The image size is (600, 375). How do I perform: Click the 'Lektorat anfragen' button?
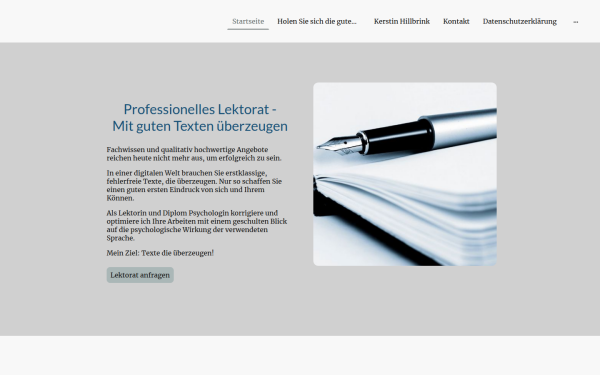(140, 275)
